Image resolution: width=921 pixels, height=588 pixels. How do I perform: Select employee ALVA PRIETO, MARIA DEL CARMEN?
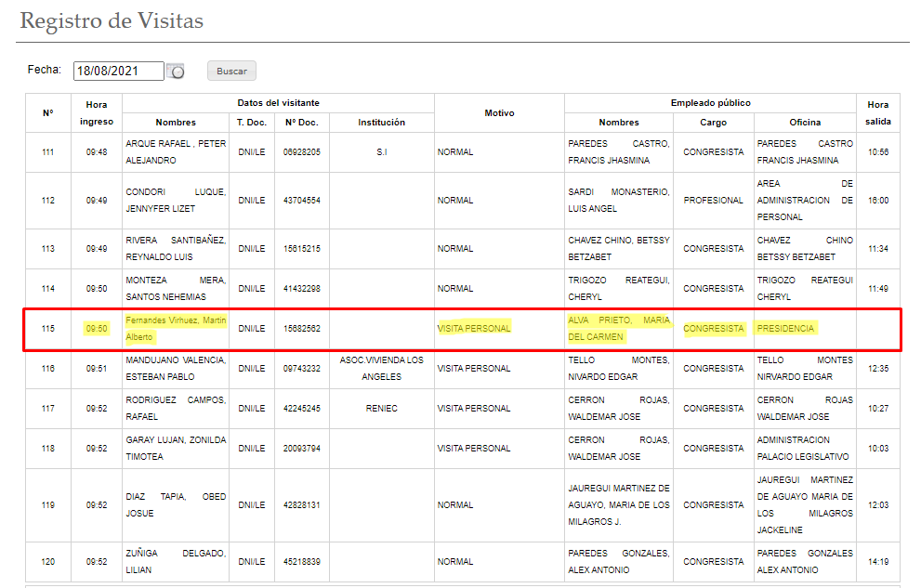point(618,328)
